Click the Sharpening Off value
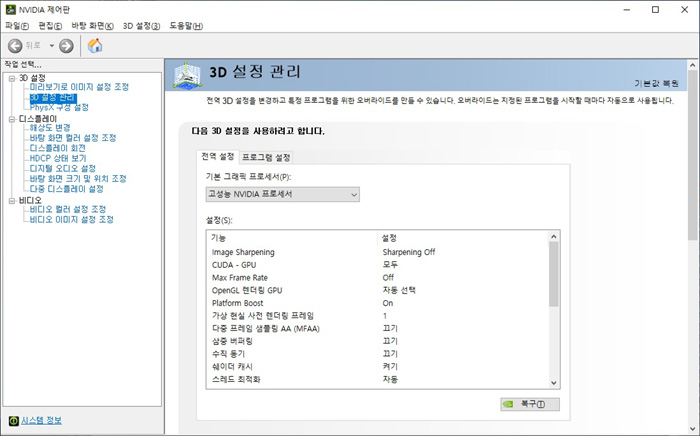Viewport: 700px width, 436px height. pos(408,252)
